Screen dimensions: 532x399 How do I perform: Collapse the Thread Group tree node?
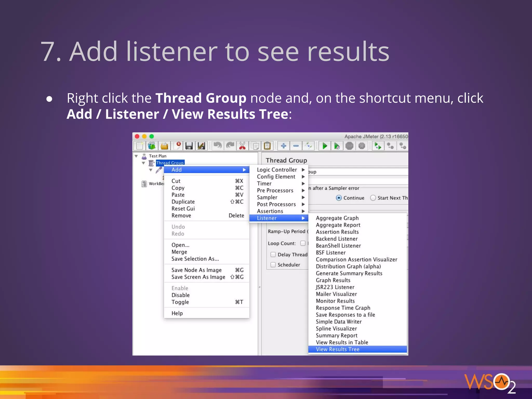143,163
